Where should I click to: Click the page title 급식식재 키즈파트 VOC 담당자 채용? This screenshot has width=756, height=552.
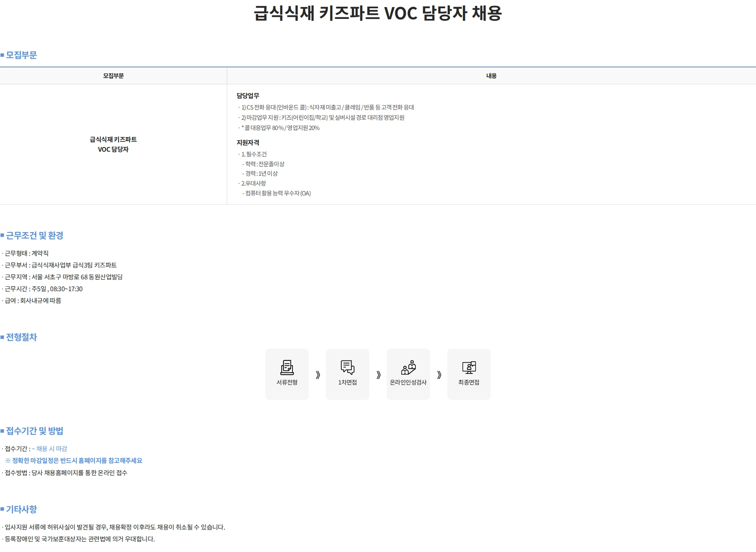(x=378, y=13)
